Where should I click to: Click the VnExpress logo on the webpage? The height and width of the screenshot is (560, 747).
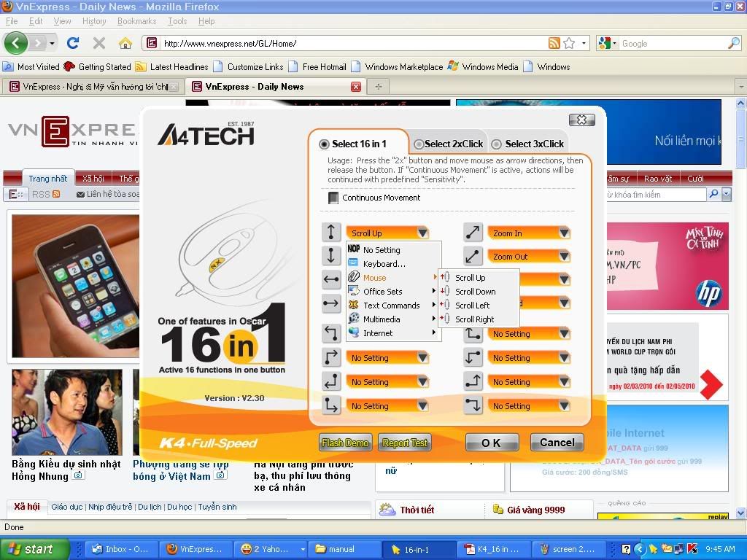tap(73, 131)
